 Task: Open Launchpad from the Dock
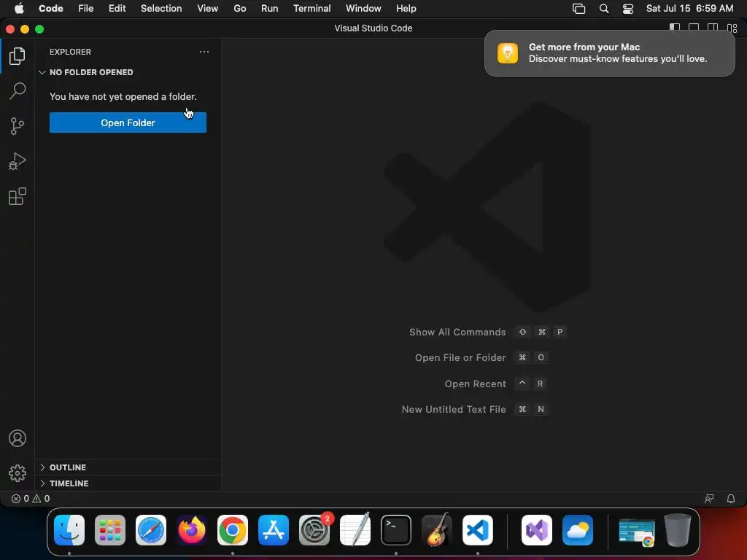(110, 530)
